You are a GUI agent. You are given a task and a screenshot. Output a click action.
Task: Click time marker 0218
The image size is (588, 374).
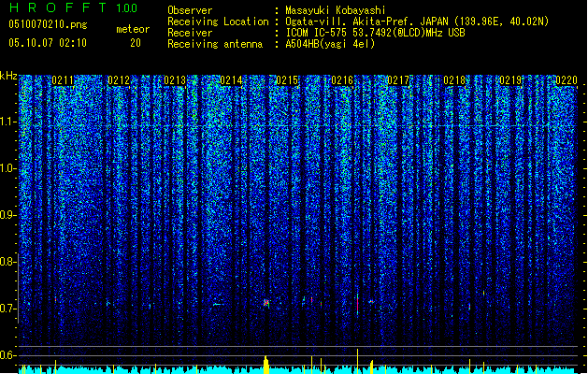(x=454, y=80)
